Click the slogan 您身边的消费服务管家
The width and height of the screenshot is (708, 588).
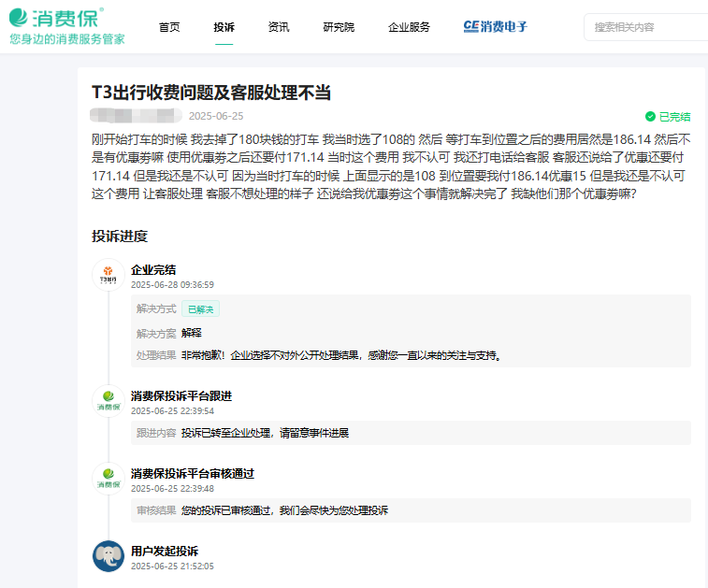tap(67, 39)
